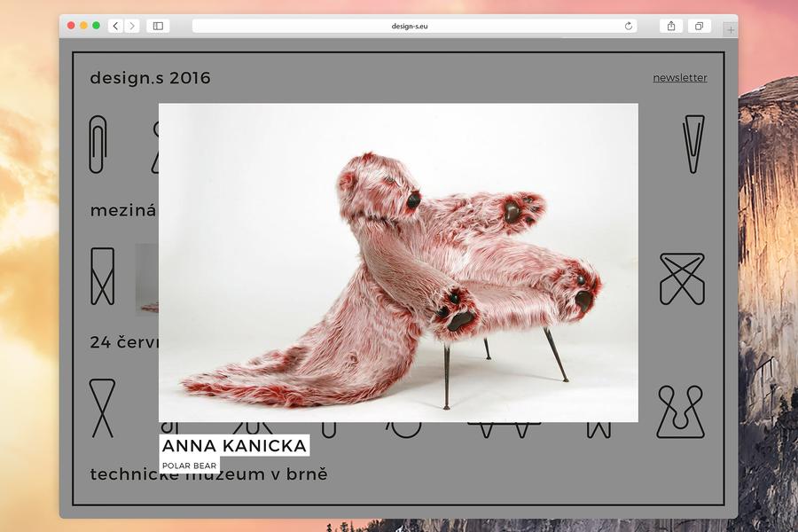Click the oval paperclip icon at top left
This screenshot has width=798, height=532.
click(98, 144)
